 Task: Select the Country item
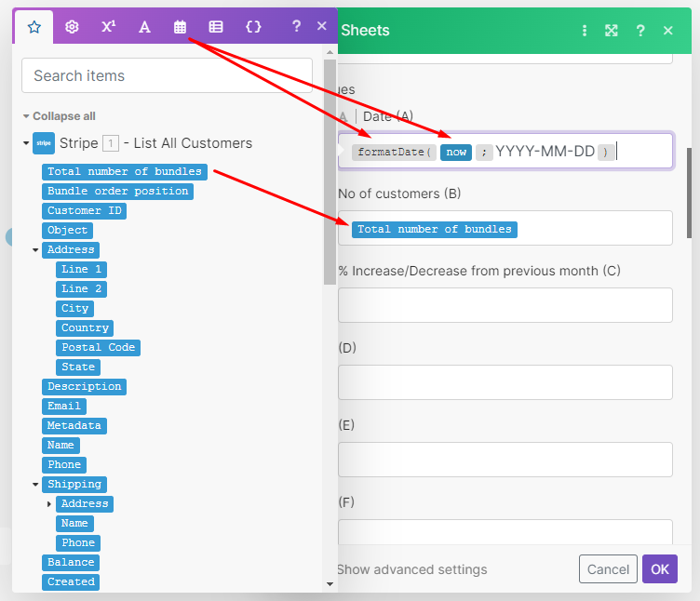coord(85,327)
